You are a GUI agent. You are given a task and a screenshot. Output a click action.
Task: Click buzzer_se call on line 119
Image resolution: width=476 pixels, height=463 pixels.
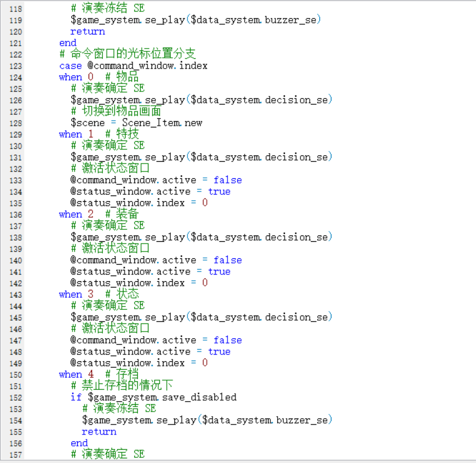coord(196,20)
